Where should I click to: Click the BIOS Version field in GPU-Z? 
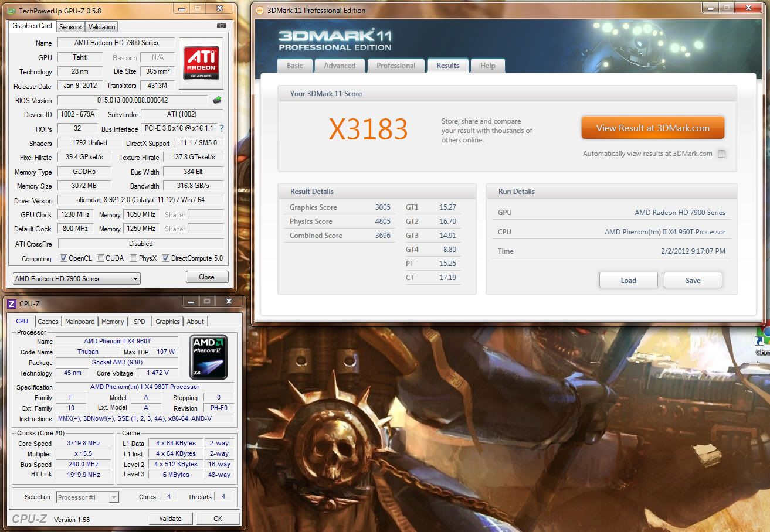tap(133, 100)
